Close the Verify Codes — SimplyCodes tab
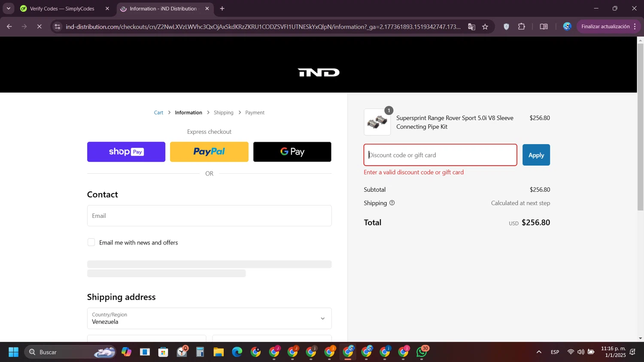The image size is (644, 362). click(x=107, y=9)
